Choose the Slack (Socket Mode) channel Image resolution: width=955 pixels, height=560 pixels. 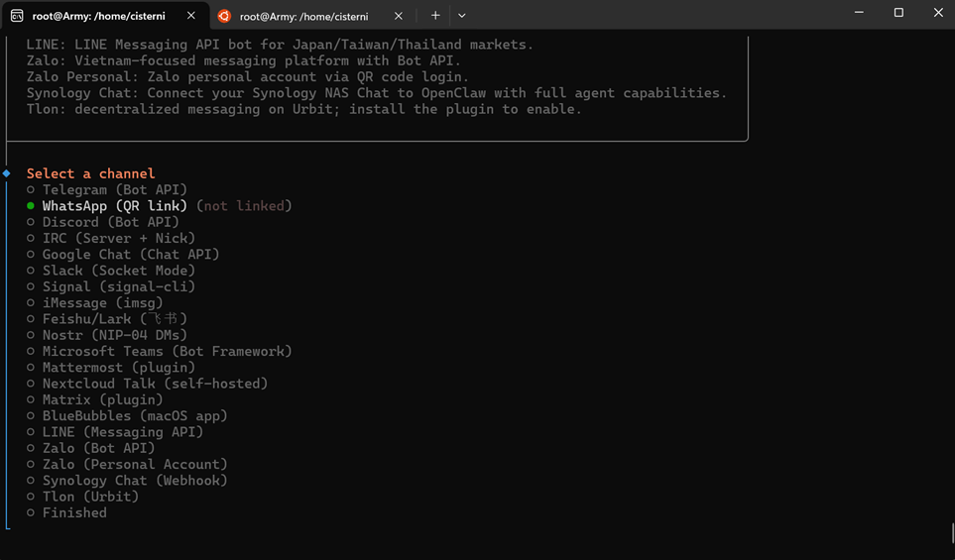click(118, 271)
